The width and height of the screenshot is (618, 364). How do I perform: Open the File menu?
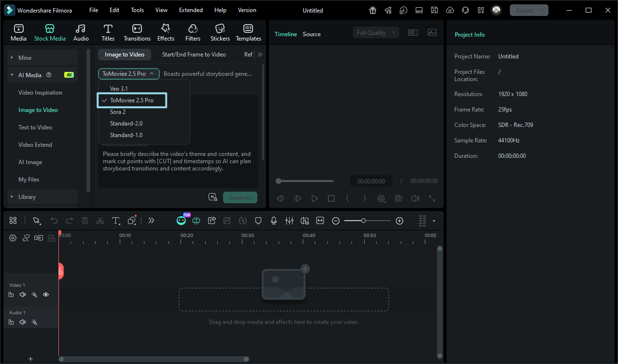(x=94, y=10)
